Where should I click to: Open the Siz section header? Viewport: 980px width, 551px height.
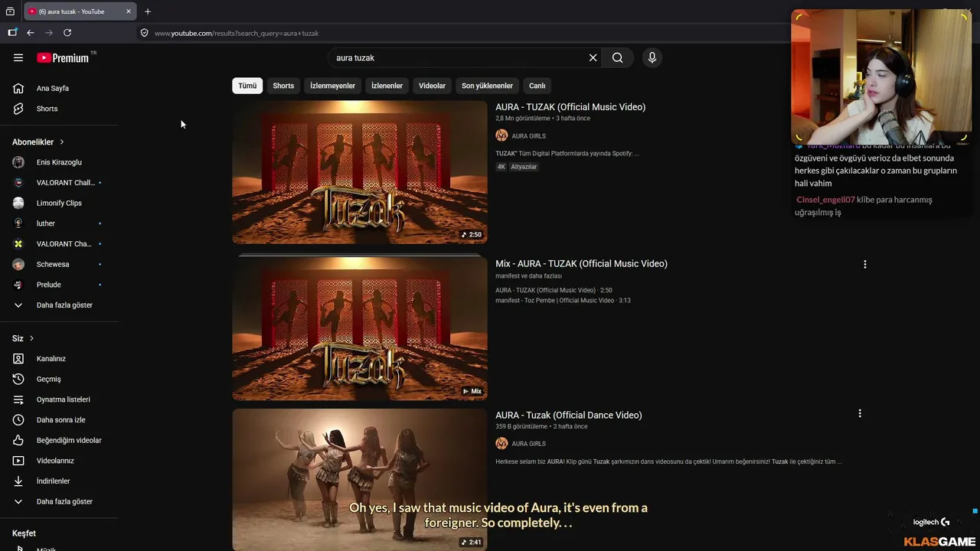pos(23,338)
